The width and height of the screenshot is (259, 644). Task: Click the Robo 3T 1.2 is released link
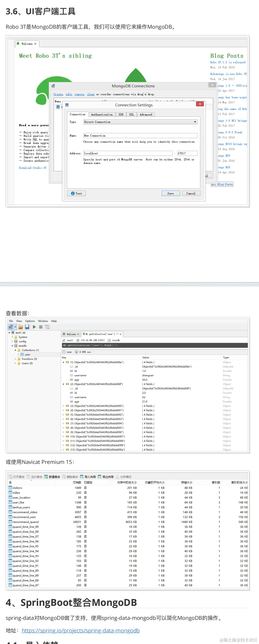(x=228, y=62)
